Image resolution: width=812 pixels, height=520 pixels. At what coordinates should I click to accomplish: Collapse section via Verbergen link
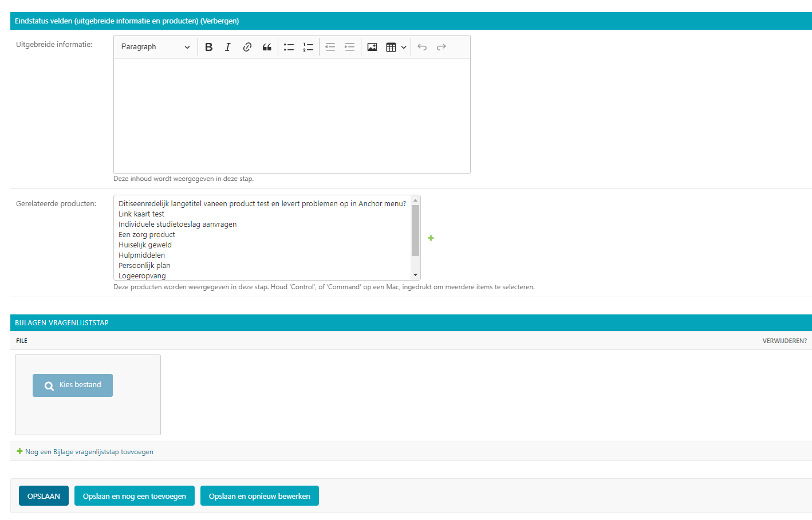point(219,21)
